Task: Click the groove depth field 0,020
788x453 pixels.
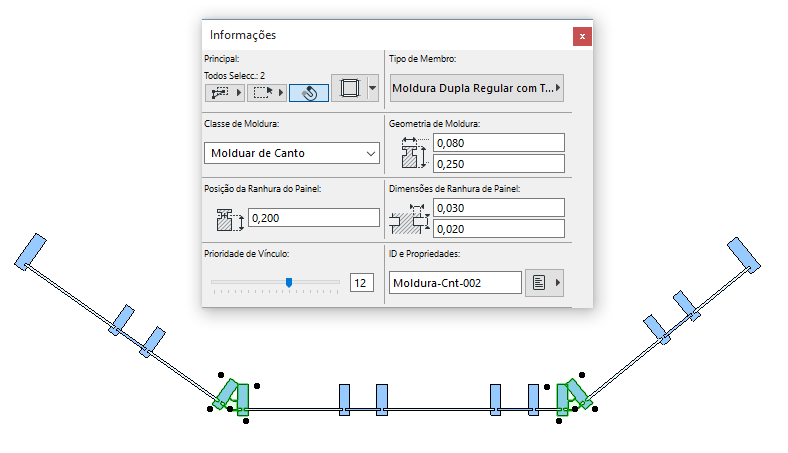Action: [x=500, y=227]
